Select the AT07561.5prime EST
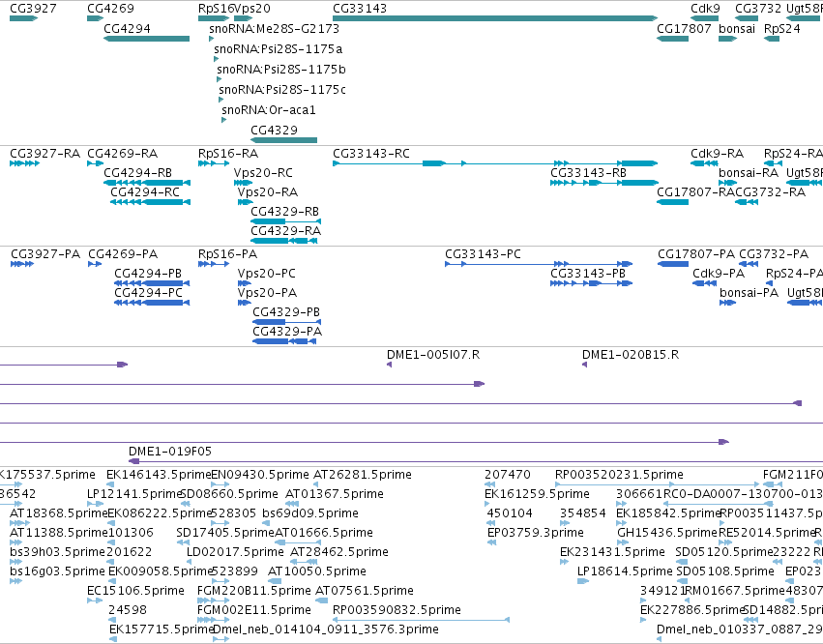823x644 pixels. click(x=322, y=600)
